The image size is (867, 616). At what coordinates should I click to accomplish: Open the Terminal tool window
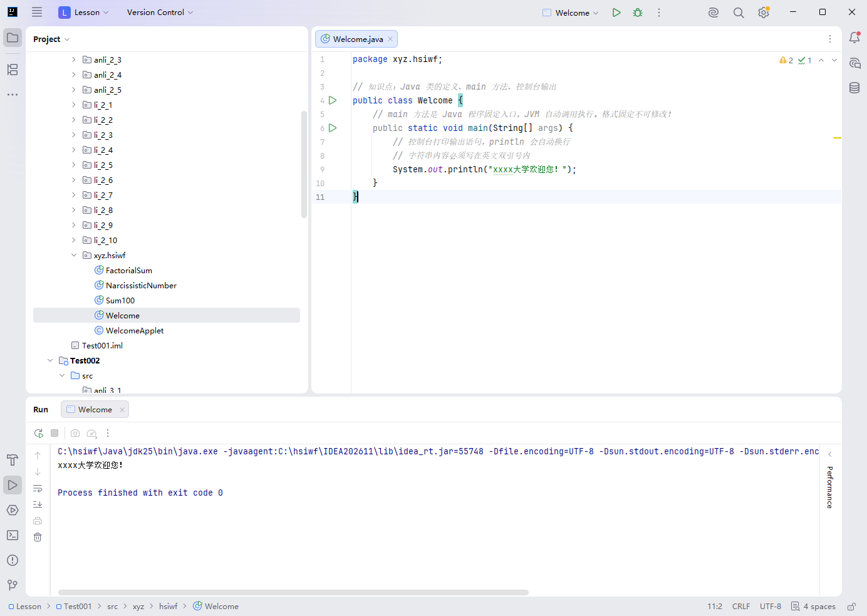click(13, 535)
